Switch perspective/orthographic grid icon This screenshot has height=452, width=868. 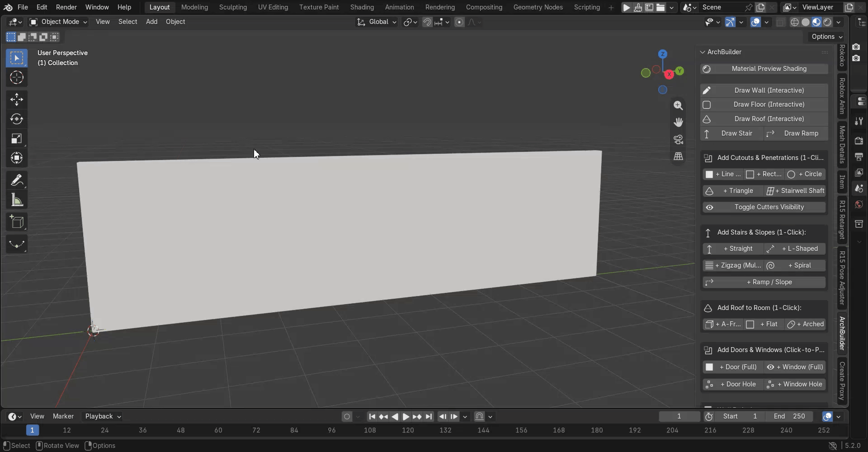pyautogui.click(x=678, y=156)
